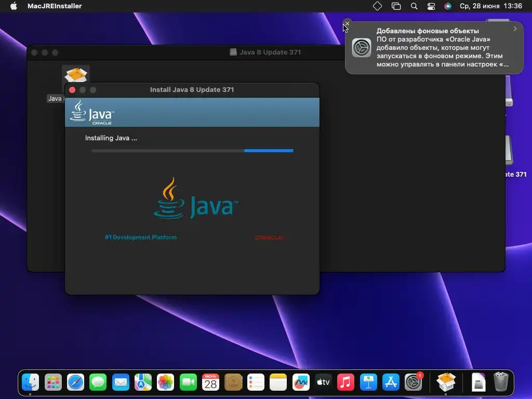
Task: Open Mail from the Dock
Action: (121, 382)
